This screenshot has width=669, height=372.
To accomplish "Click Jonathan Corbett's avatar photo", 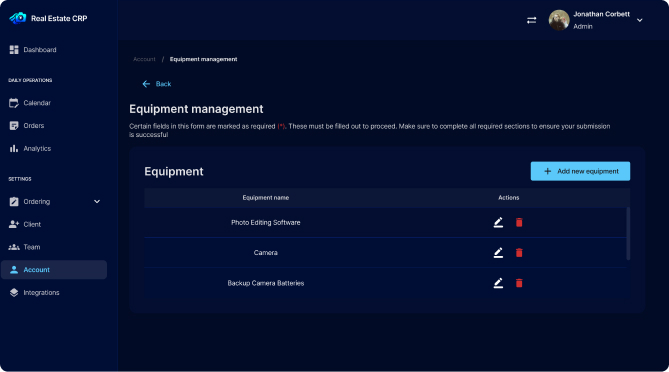I will 559,20.
